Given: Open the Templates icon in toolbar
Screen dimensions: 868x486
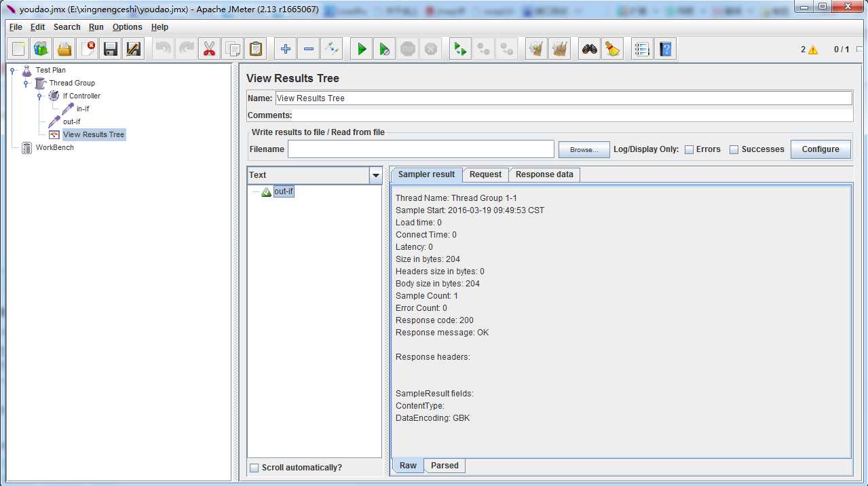Looking at the screenshot, I should tap(41, 49).
